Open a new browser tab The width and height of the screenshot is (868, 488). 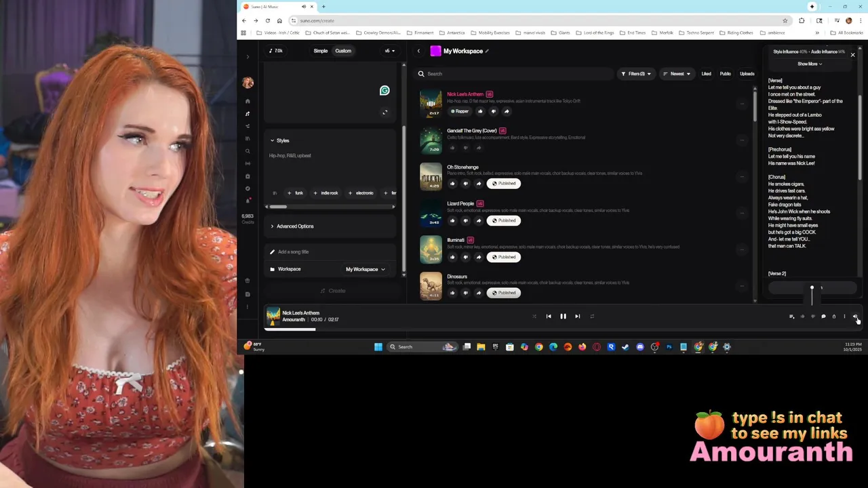point(323,7)
